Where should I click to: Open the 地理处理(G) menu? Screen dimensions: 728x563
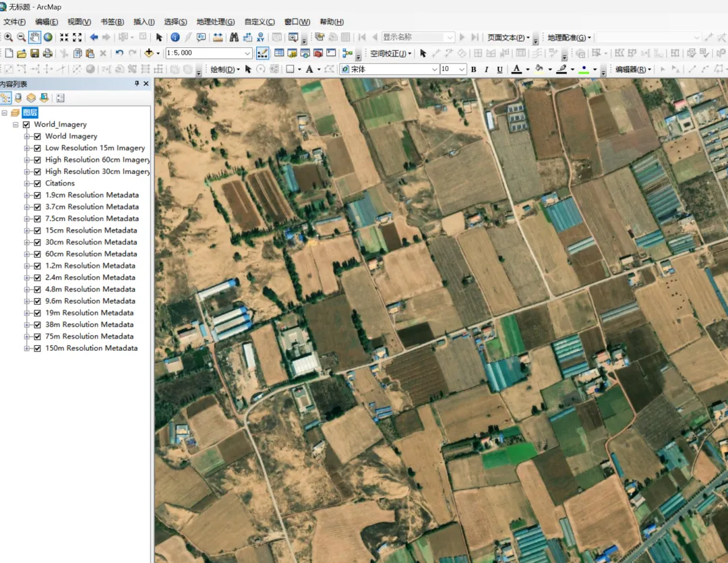click(x=215, y=22)
